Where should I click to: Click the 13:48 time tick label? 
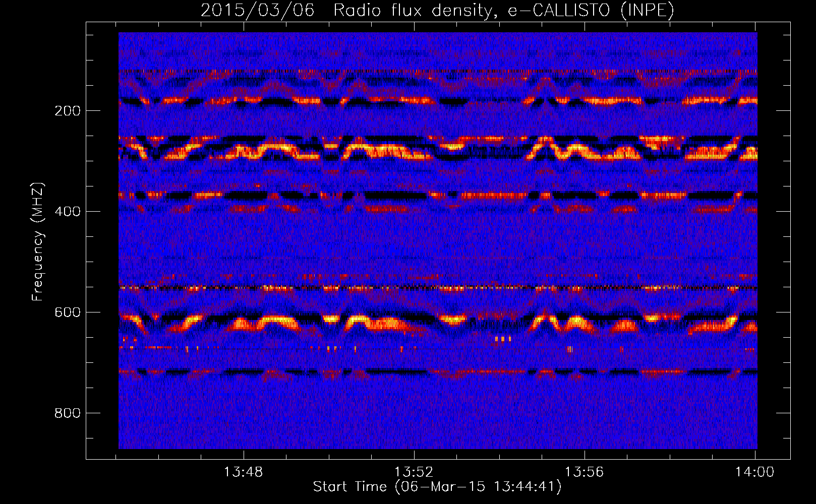pos(244,472)
